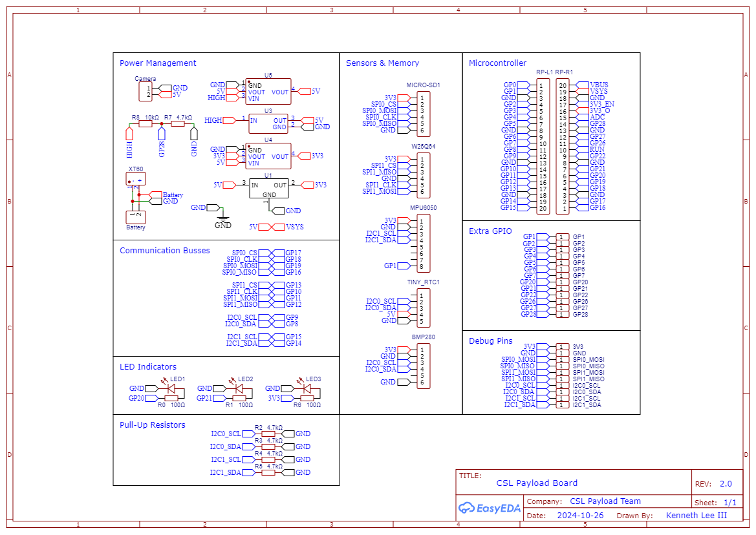This screenshot has height=535, width=756.
Task: Click the EasyEDA cloud logo
Action: [468, 508]
